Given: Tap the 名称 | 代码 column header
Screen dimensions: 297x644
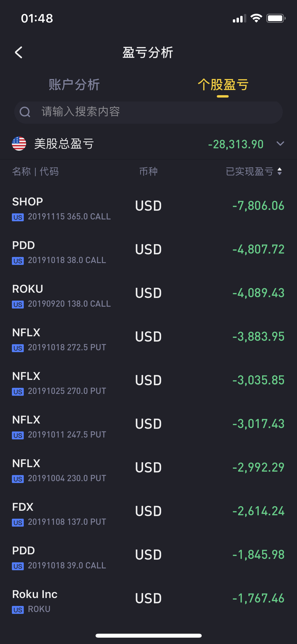Looking at the screenshot, I should (x=35, y=172).
